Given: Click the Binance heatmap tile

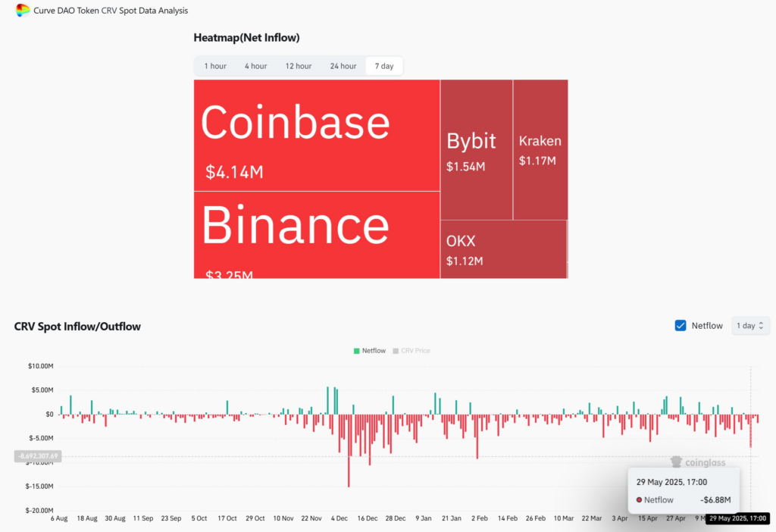Looking at the screenshot, I should tap(317, 235).
